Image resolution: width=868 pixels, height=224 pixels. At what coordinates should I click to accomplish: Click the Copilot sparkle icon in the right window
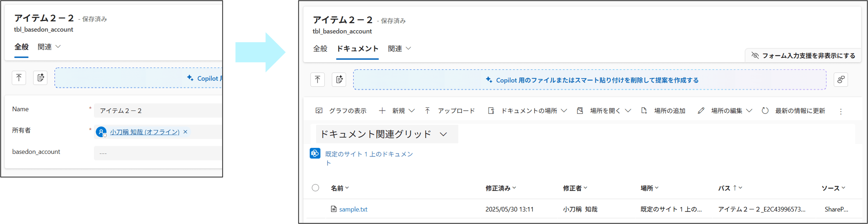click(489, 80)
